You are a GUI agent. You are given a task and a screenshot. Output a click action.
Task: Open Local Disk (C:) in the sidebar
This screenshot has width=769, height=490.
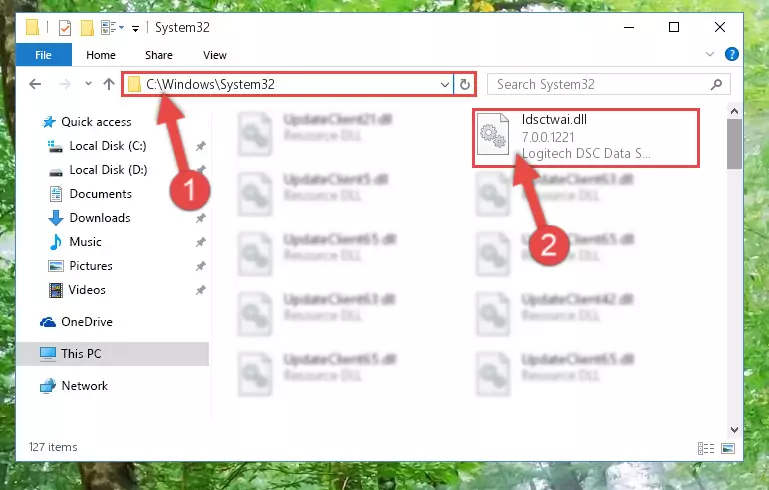[98, 146]
